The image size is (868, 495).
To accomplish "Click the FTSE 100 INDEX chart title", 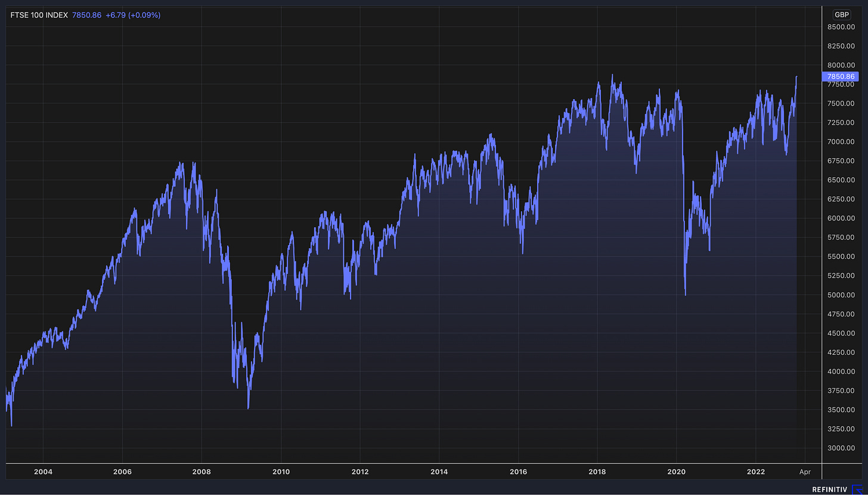I will [39, 15].
